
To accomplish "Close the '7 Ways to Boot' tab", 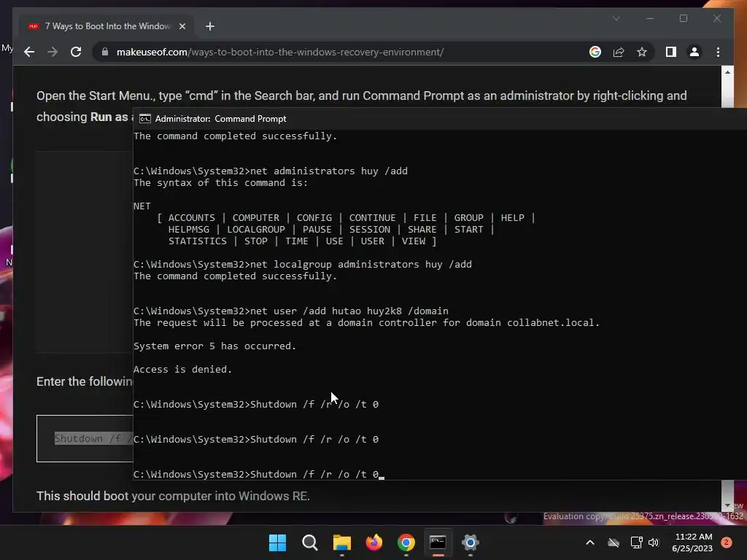I will coord(182,26).
